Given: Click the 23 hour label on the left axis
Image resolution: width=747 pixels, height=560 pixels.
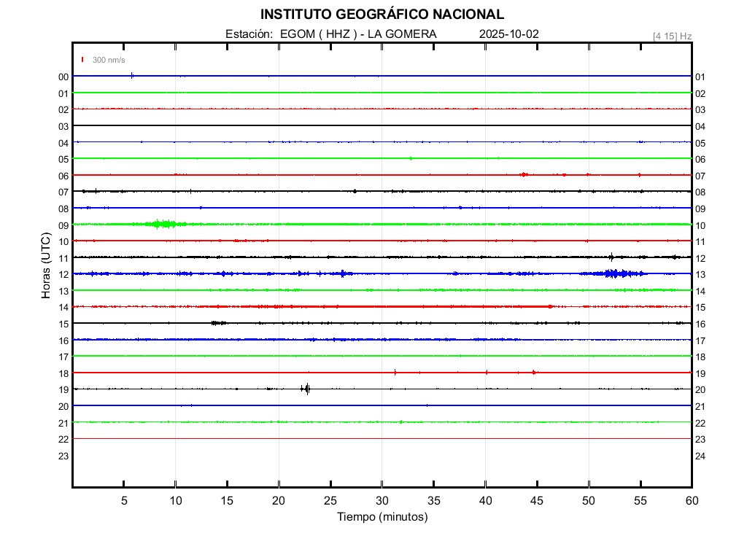Looking at the screenshot, I should point(63,456).
